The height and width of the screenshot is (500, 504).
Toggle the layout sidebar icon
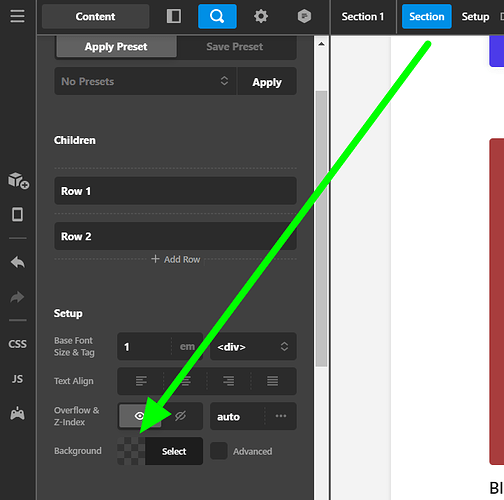point(174,16)
